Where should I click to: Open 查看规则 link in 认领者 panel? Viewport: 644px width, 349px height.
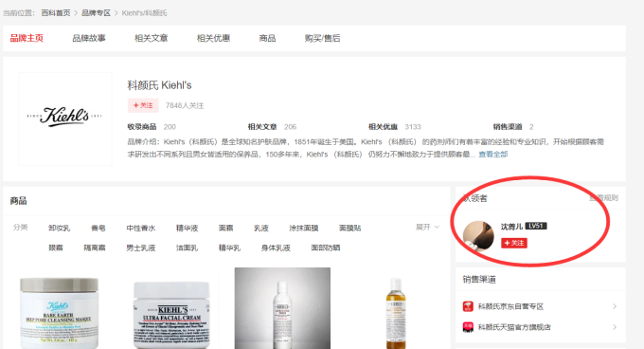[x=604, y=198]
